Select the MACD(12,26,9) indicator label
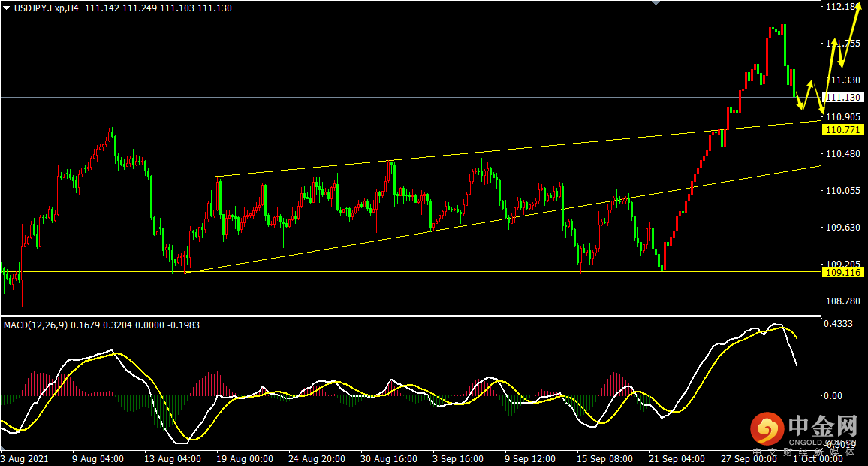Image resolution: width=868 pixels, height=466 pixels. point(36,325)
